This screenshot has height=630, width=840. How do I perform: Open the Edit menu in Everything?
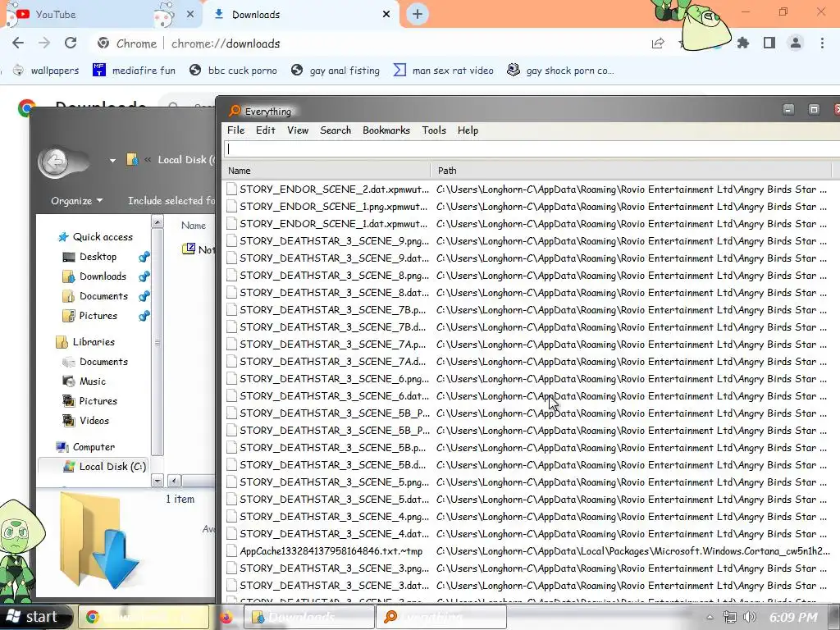click(x=265, y=130)
